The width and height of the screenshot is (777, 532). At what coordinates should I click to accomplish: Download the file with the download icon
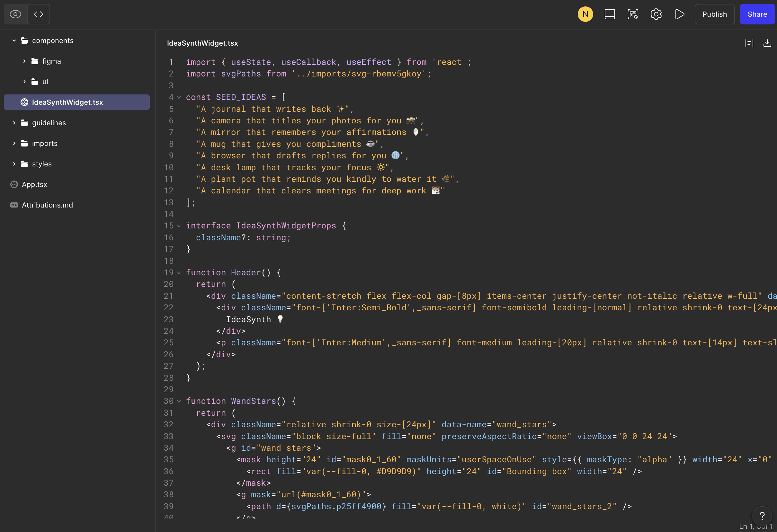[767, 43]
